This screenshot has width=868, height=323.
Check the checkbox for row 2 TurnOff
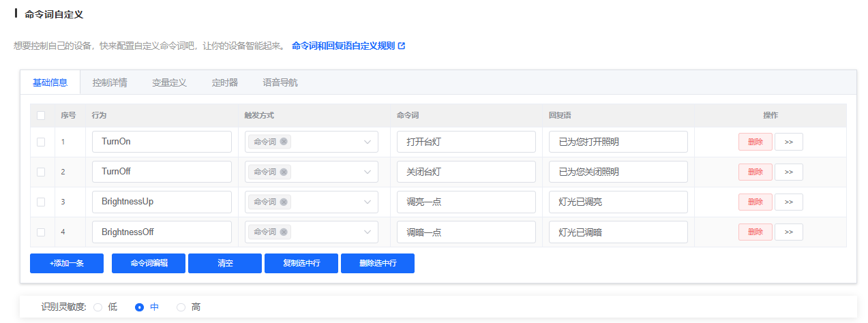pos(41,172)
